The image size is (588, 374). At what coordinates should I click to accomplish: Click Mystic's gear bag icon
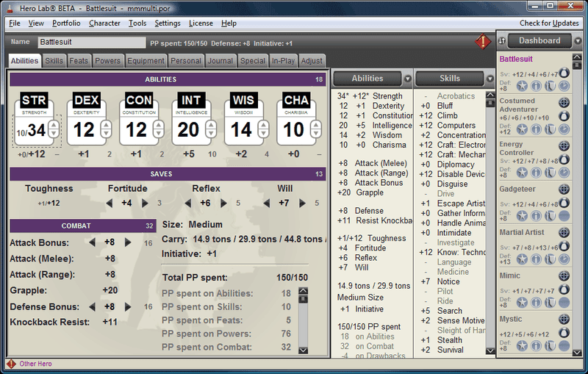pos(564,332)
